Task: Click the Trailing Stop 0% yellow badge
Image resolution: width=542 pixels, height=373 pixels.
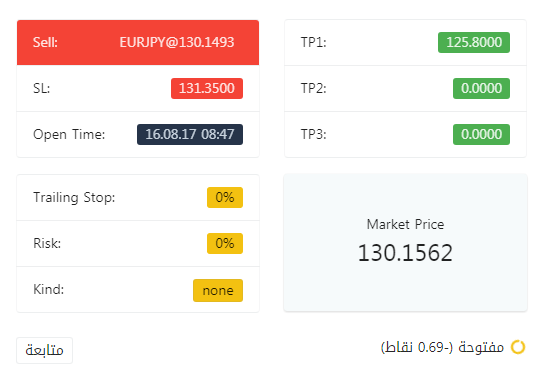Action: (225, 197)
